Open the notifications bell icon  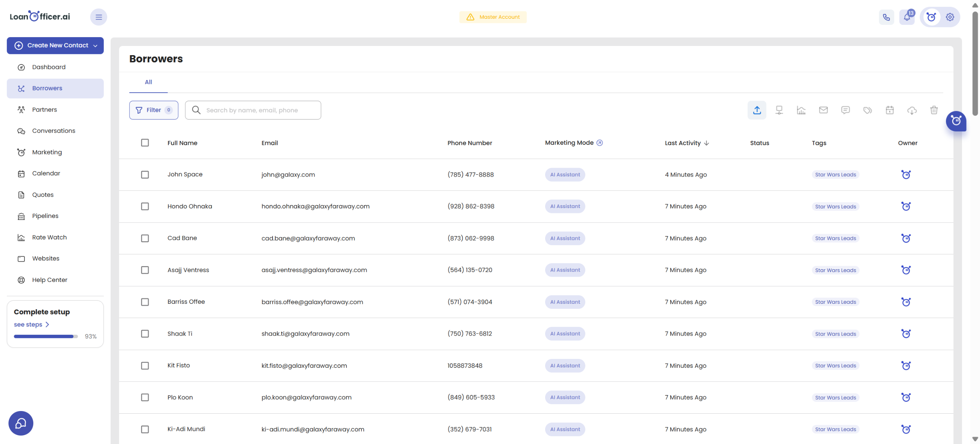point(906,17)
